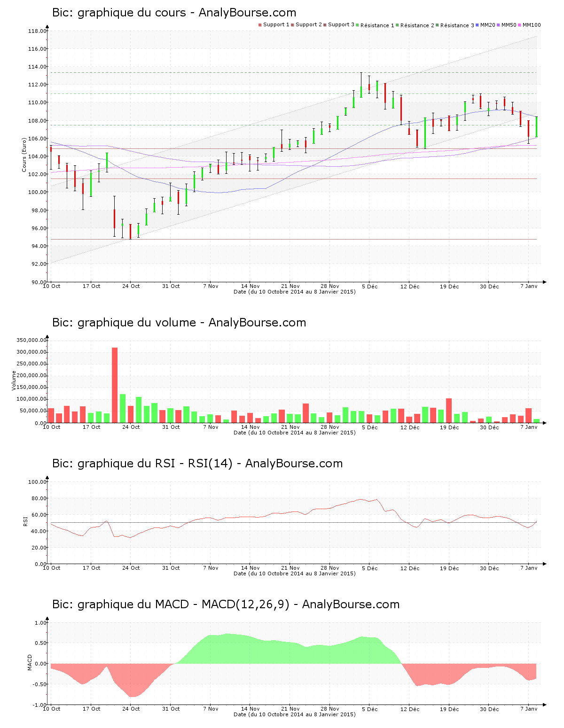This screenshot has height=728, width=564.
Task: Click '31 Oct' date under MACD chart
Action: [171, 709]
